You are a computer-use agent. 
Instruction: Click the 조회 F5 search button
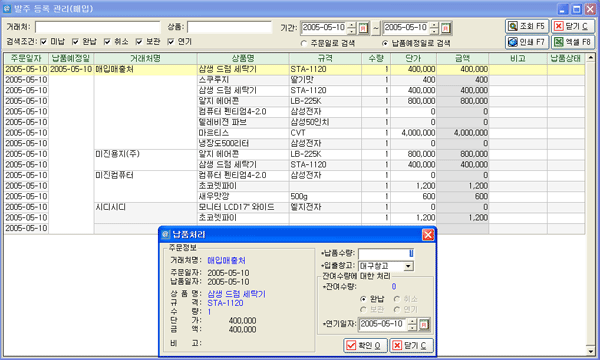click(527, 26)
